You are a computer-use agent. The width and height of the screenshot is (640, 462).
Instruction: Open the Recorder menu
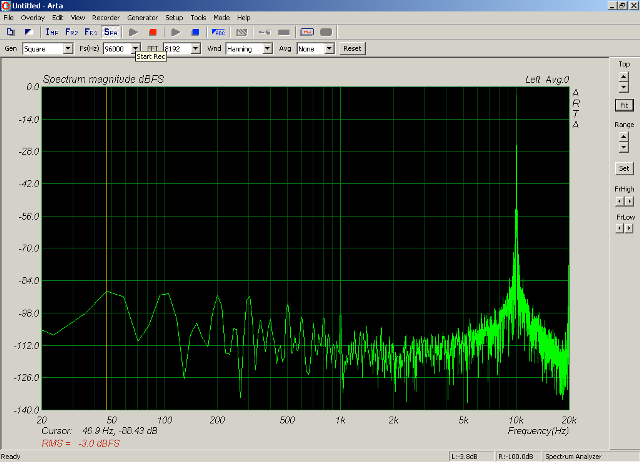(106, 18)
